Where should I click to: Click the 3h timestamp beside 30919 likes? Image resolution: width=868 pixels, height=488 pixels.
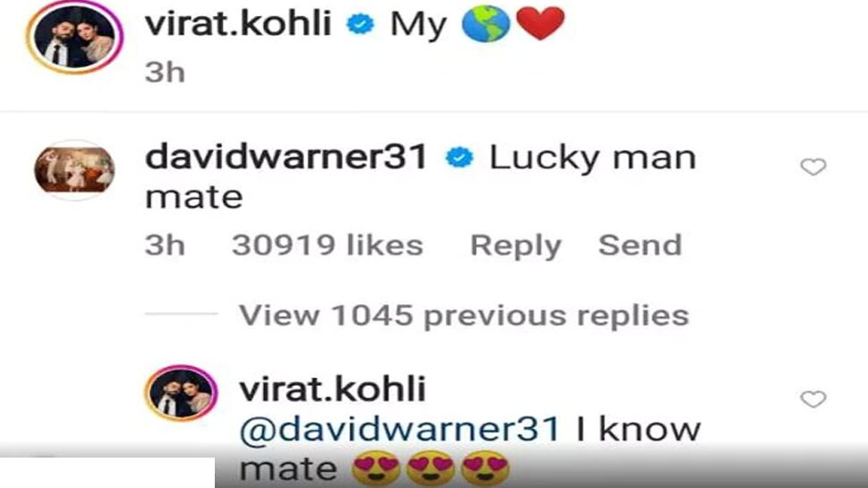pyautogui.click(x=165, y=244)
